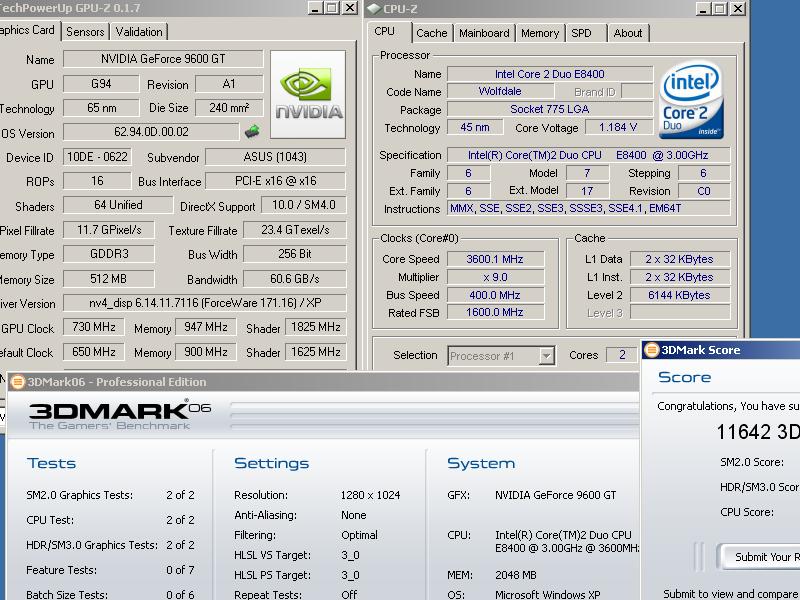
Task: Open the Graphics Card tab in GPU-Z
Action: coord(28,30)
